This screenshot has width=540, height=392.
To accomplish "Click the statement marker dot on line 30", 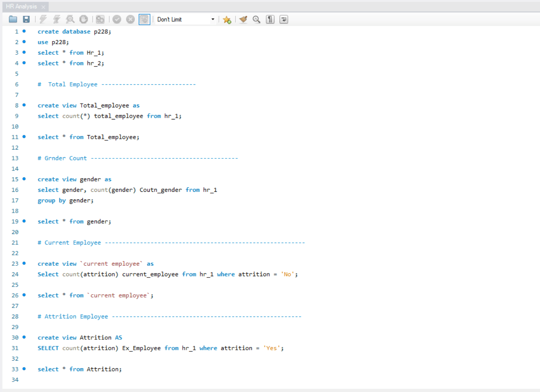I will [x=24, y=337].
